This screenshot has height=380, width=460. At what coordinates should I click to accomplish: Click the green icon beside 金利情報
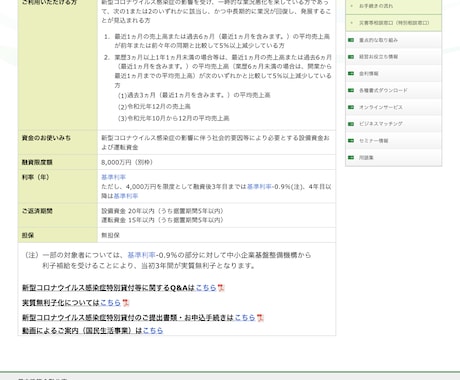coord(351,73)
